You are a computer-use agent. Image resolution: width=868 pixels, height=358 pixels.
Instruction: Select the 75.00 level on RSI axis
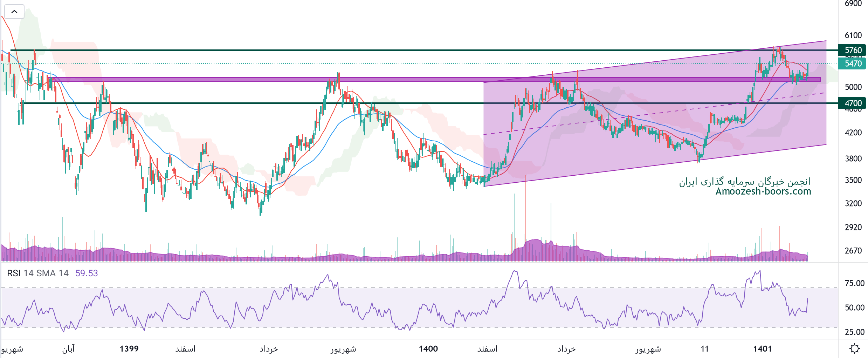click(x=854, y=283)
